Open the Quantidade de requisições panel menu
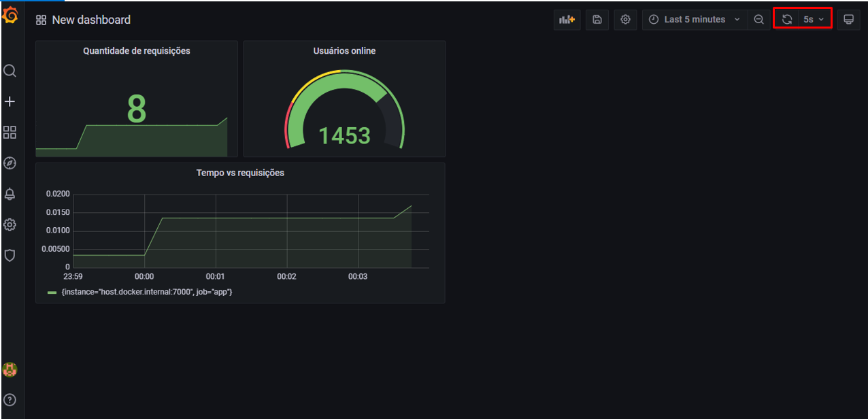Screen dimensions: 868x419 [x=136, y=50]
